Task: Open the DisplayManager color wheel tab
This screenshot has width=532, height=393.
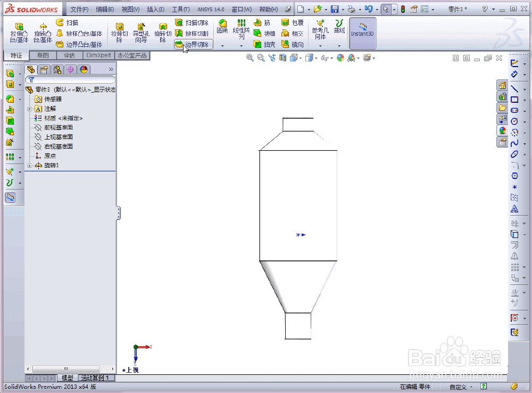Action: click(84, 70)
